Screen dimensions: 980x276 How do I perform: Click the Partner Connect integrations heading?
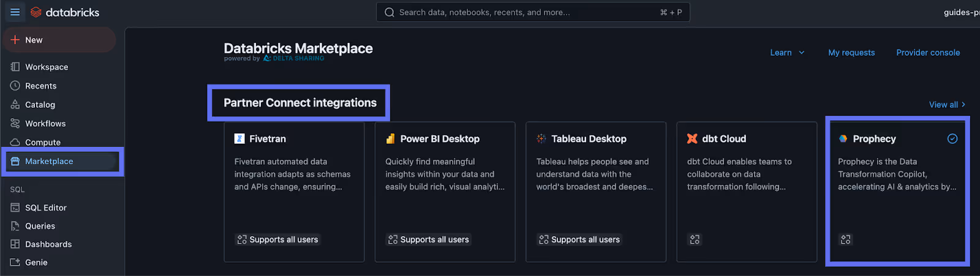[x=300, y=103]
